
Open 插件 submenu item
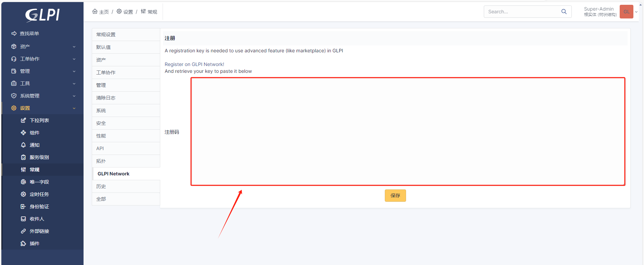tap(42, 243)
